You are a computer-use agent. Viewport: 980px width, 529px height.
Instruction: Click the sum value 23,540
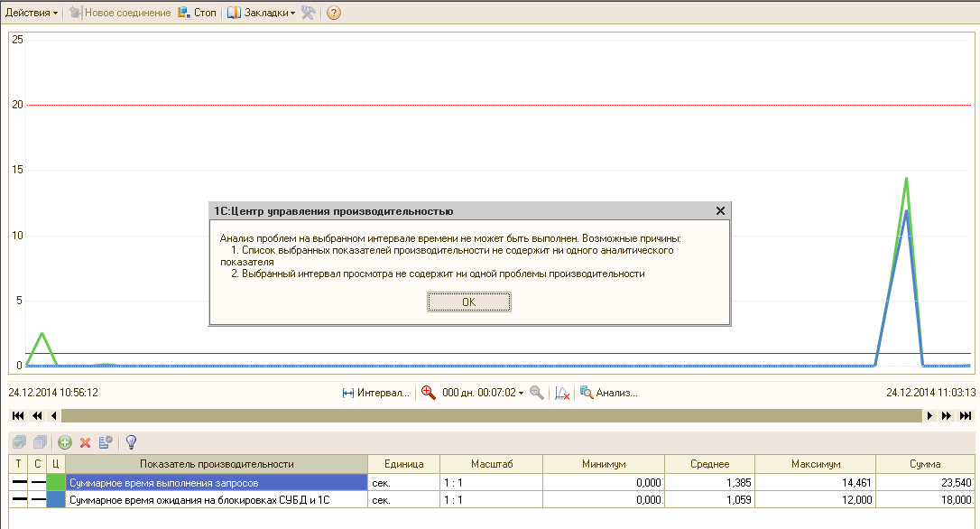point(925,482)
